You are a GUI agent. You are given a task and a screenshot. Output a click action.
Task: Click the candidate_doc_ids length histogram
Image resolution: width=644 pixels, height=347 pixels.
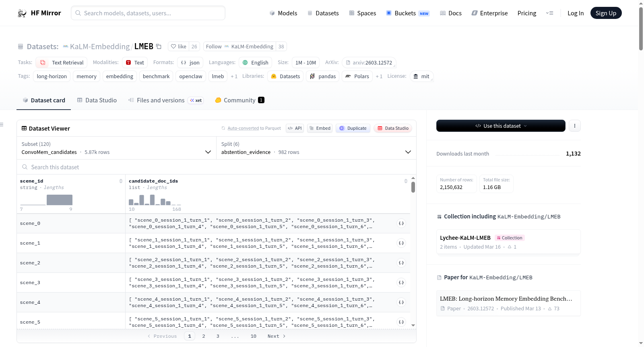click(155, 200)
